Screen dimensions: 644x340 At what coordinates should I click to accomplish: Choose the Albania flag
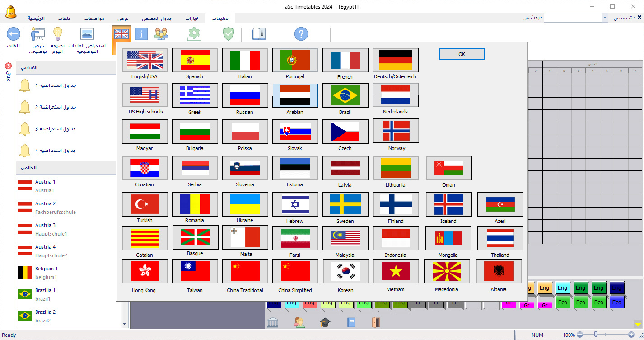(499, 271)
